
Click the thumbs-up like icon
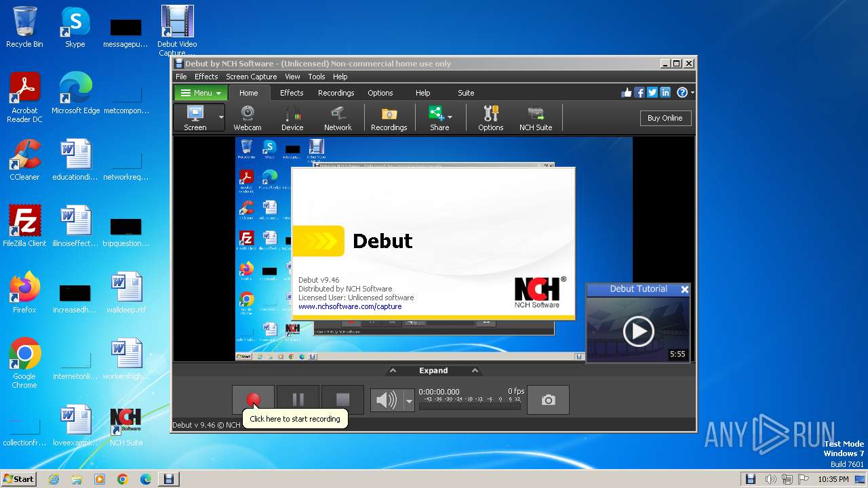pyautogui.click(x=627, y=93)
